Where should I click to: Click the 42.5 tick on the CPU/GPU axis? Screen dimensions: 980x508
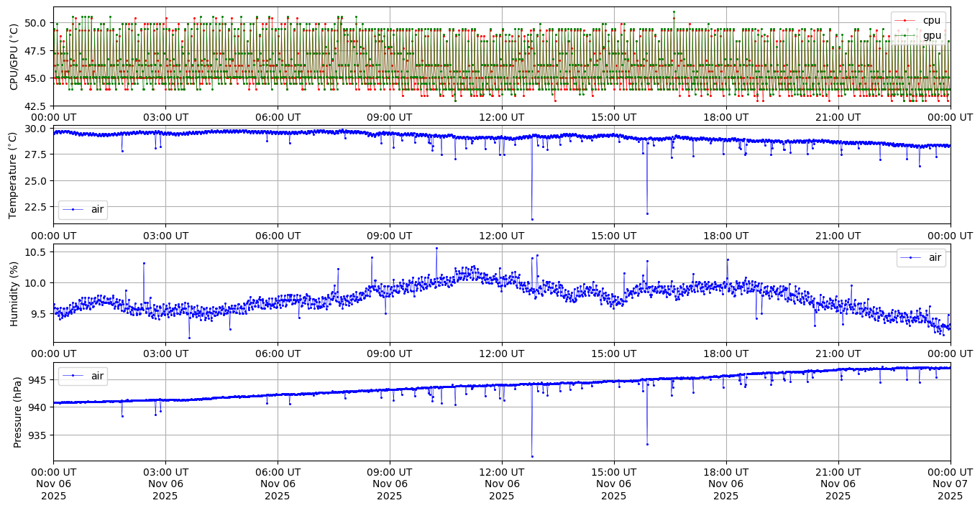[34, 106]
